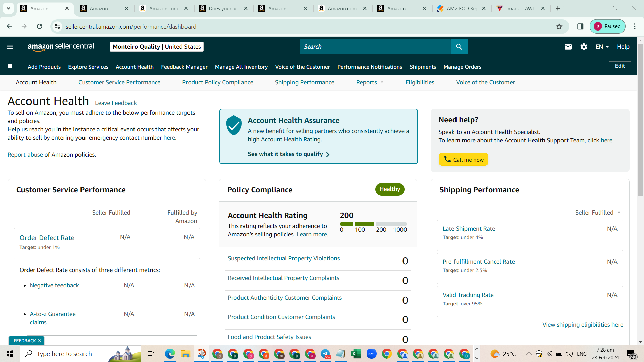Open the Customer Service Performance tab

[x=119, y=82]
